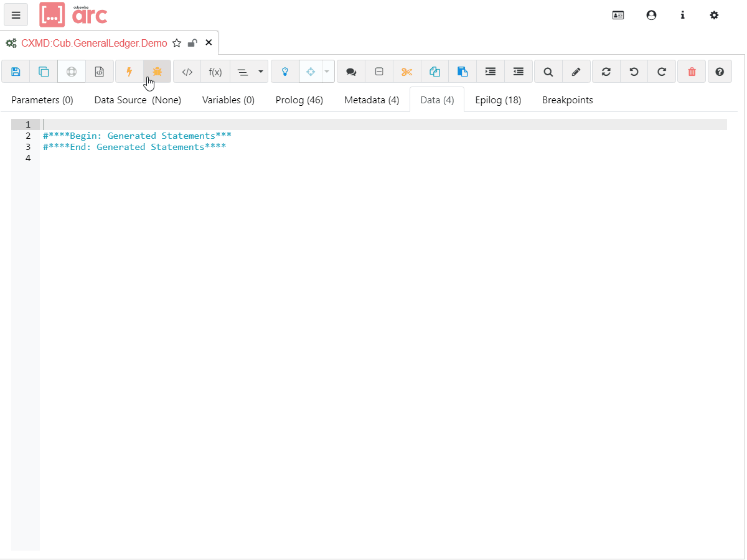Open the Prolog (46) tab
The height and width of the screenshot is (560, 747).
click(x=299, y=100)
